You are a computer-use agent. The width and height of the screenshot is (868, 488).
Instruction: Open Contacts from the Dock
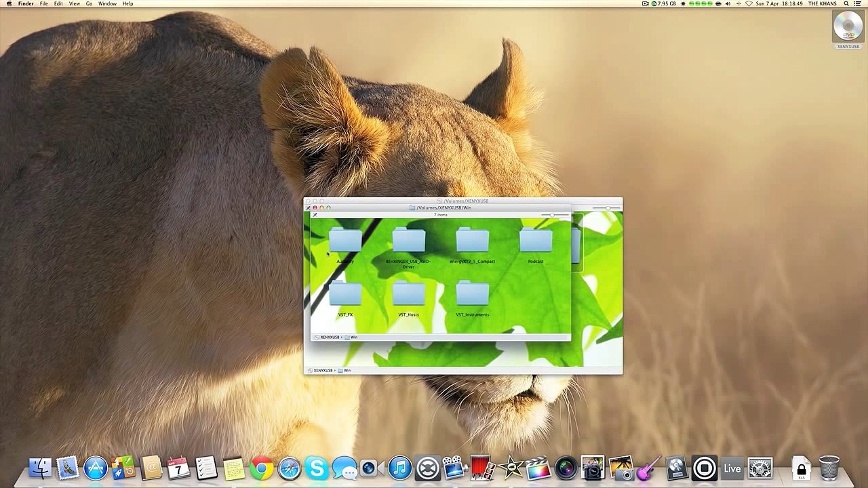[151, 468]
